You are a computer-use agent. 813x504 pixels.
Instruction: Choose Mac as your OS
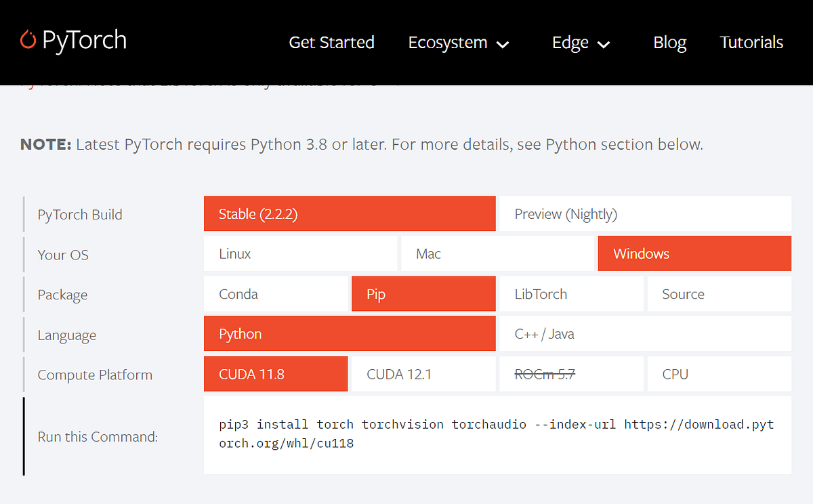(x=497, y=254)
